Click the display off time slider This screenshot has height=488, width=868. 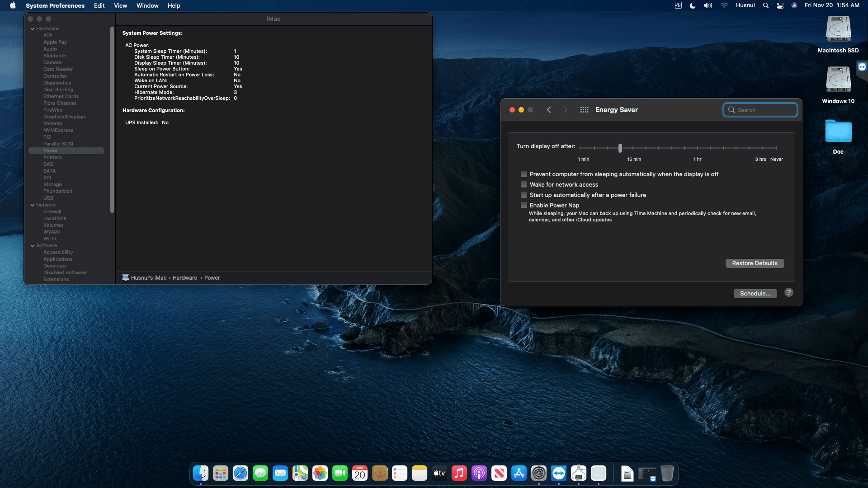point(620,148)
